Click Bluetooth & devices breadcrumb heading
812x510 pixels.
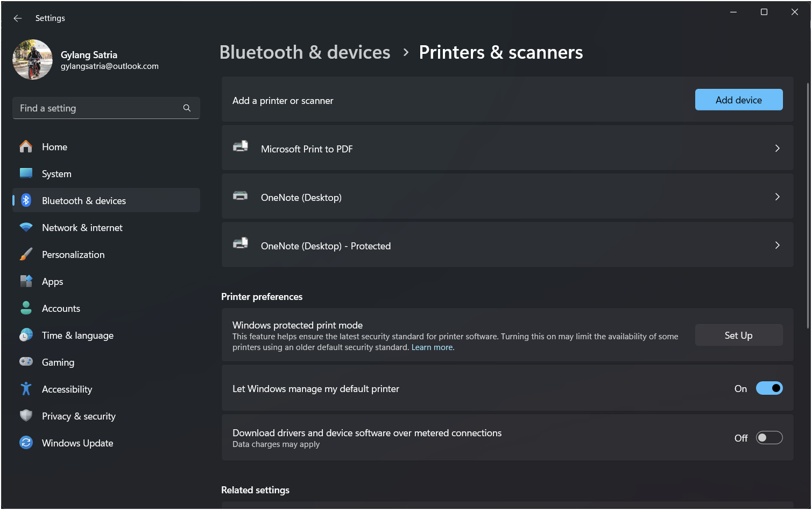click(x=305, y=52)
